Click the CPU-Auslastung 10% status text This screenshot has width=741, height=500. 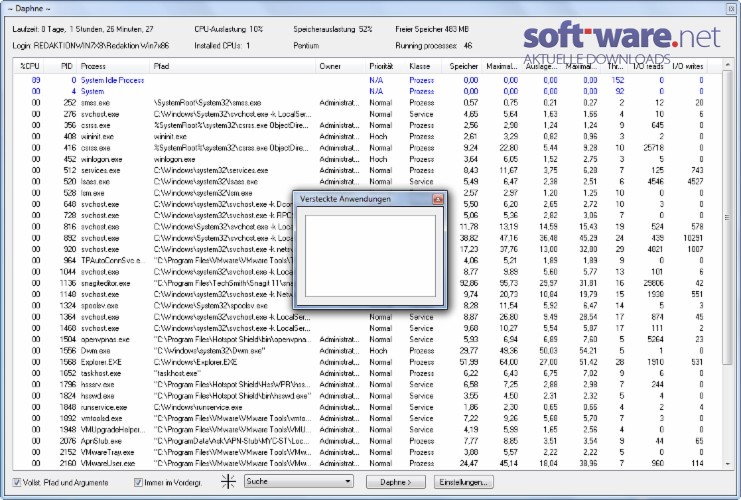click(229, 29)
